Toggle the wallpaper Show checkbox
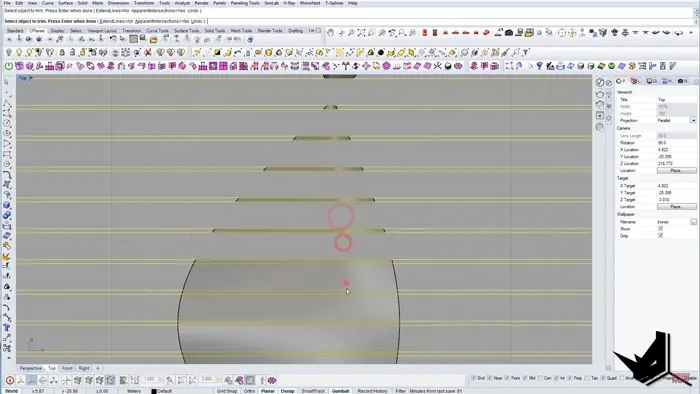 pos(660,228)
